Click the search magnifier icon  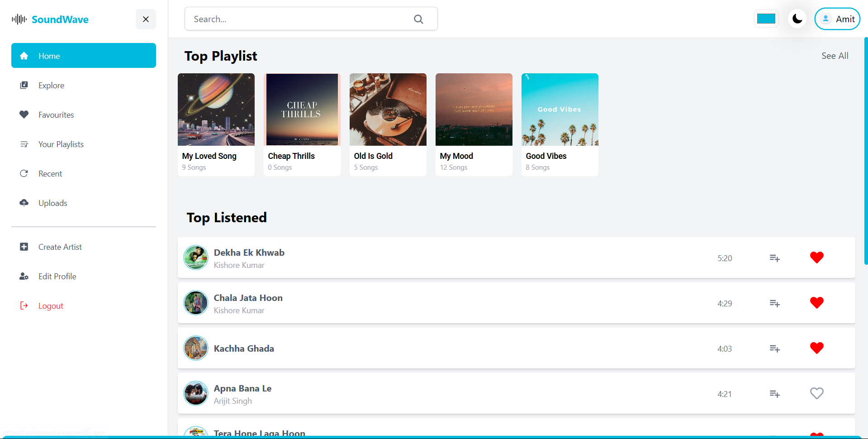(x=418, y=19)
